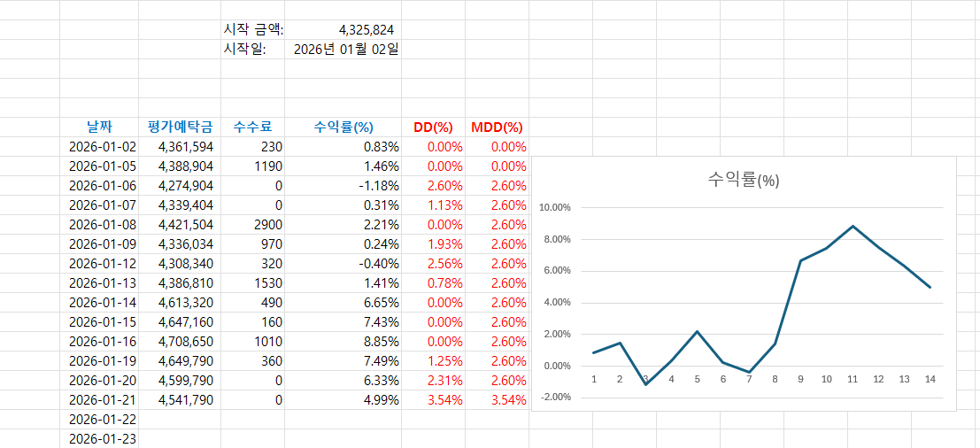
Task: Select empty-row date 2026-01-23
Action: pos(103,438)
